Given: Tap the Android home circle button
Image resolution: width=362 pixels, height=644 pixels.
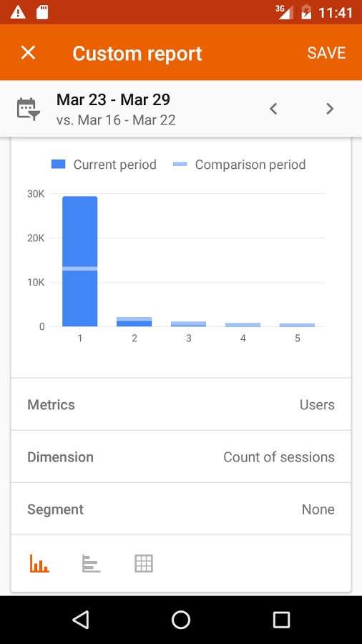Looking at the screenshot, I should pos(181,620).
